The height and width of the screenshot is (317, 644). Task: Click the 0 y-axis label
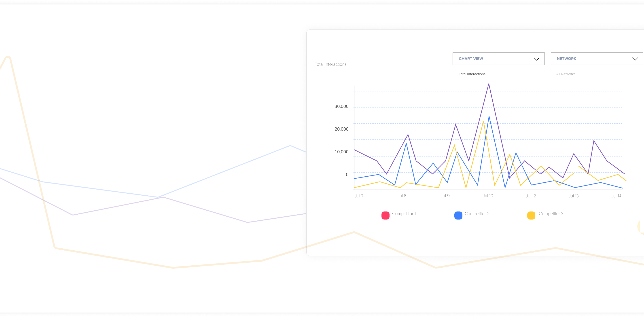(x=347, y=175)
